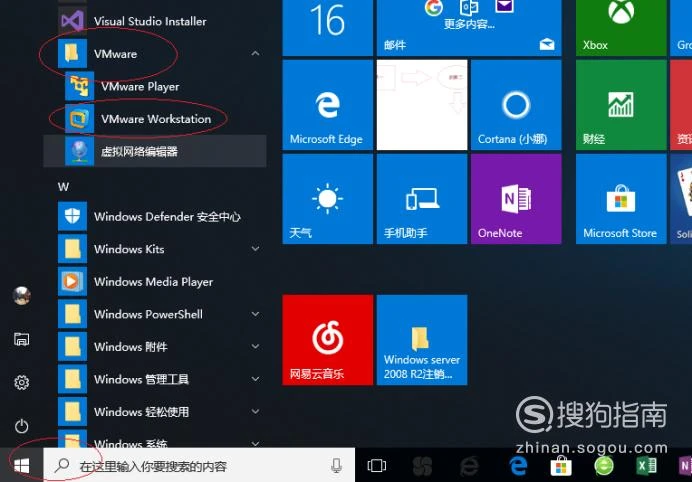Viewport: 692px width, 482px height.
Task: Open Settings gear in Start sidebar
Action: pyautogui.click(x=22, y=382)
